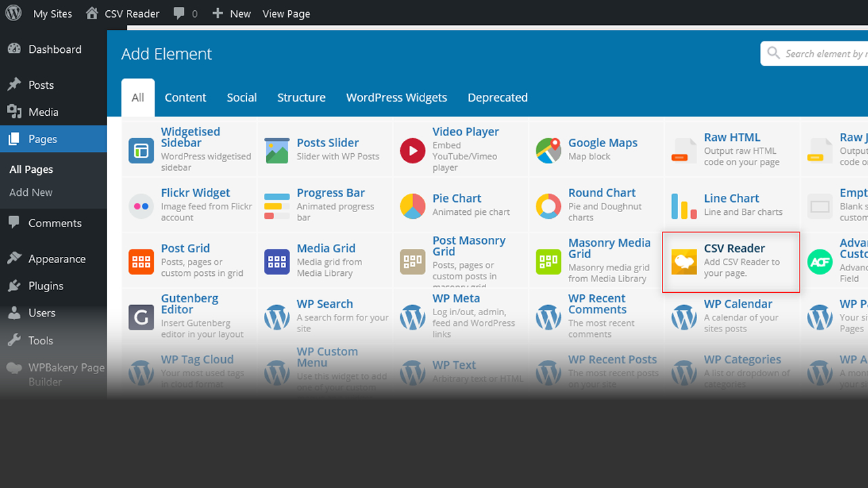Click the WordPress logo in admin bar
868x488 pixels.
tap(14, 13)
